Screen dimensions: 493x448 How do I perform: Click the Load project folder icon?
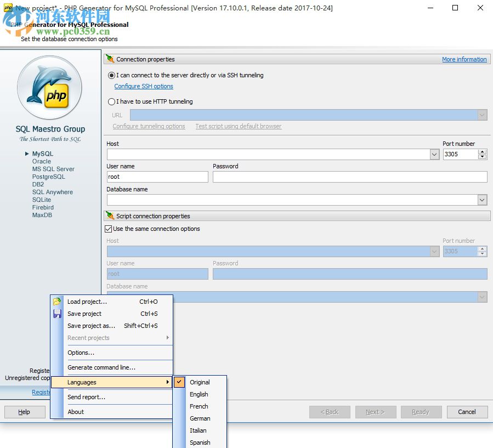coord(57,302)
